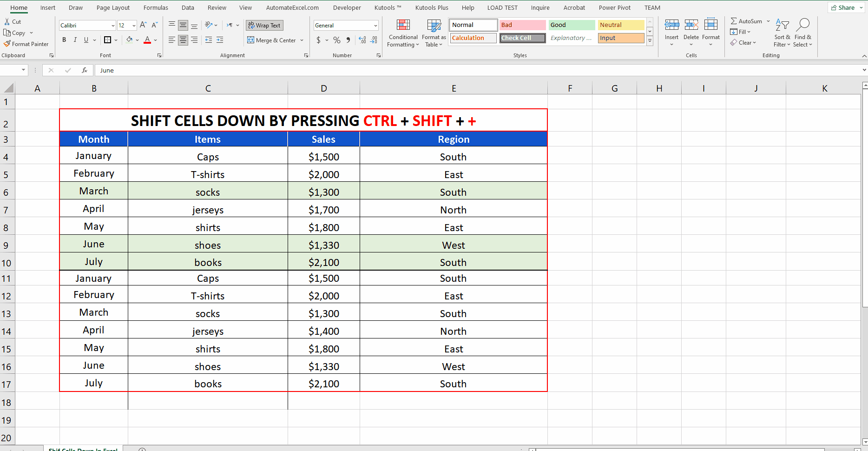Toggle bold formatting

click(x=64, y=40)
